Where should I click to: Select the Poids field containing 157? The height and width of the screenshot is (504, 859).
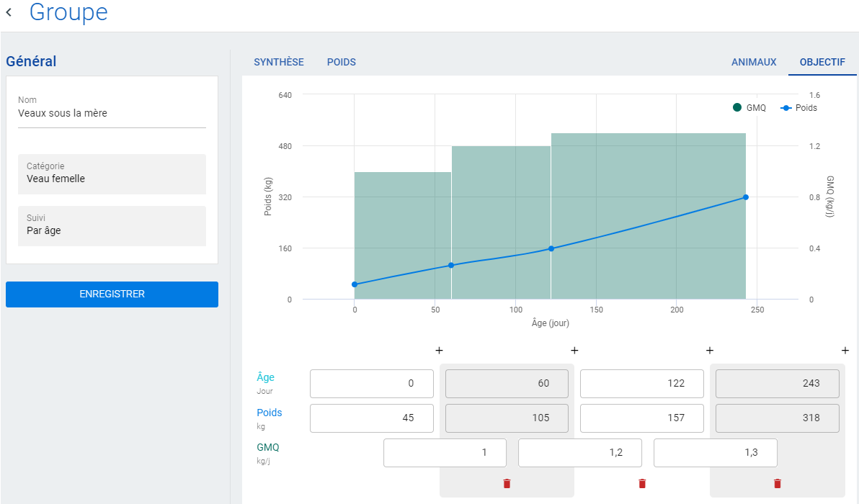[x=642, y=418]
